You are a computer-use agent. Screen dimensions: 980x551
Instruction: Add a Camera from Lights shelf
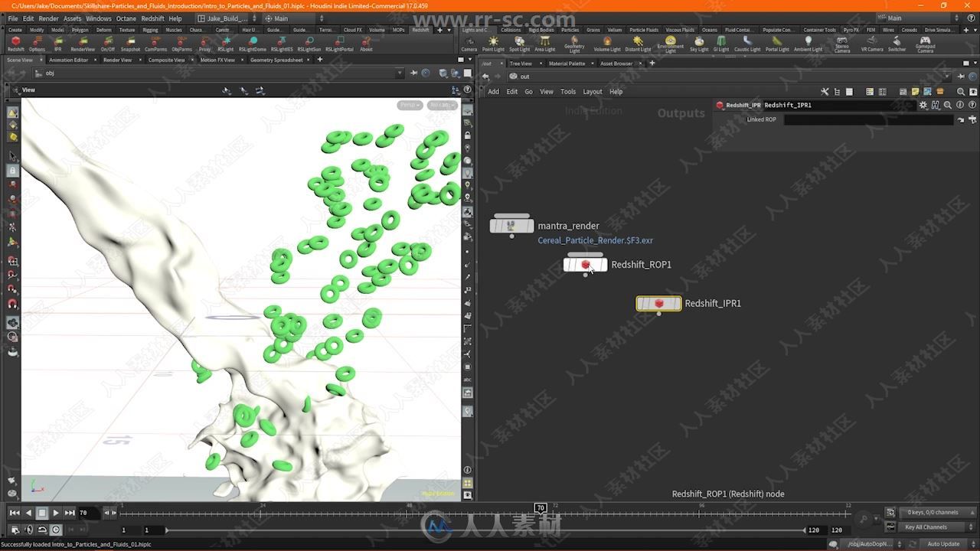click(x=469, y=43)
